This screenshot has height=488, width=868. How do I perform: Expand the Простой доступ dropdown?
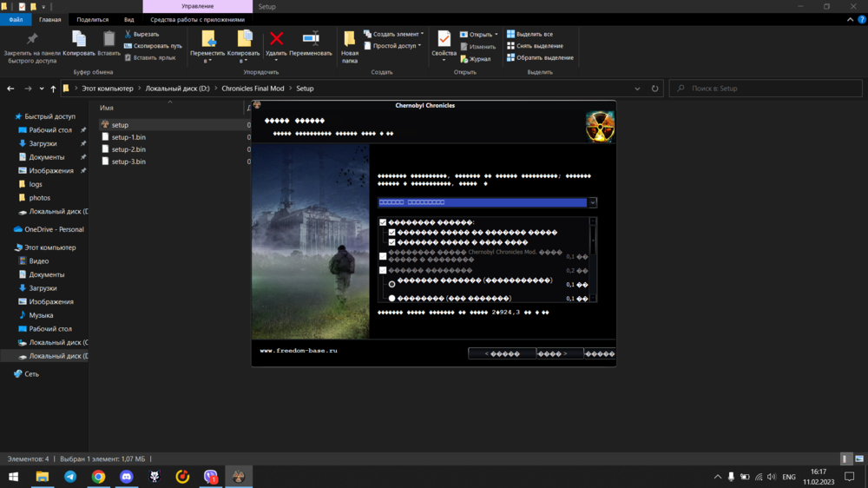pos(397,46)
